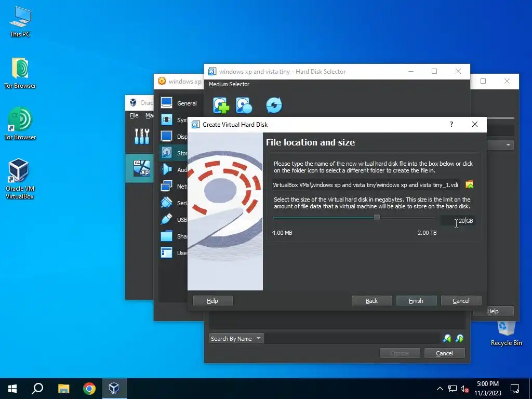Open Recycle Bin on desktop

click(x=506, y=333)
